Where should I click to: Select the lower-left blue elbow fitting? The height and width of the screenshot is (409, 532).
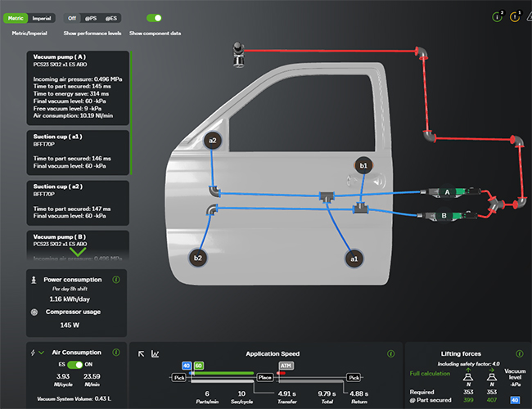212,210
